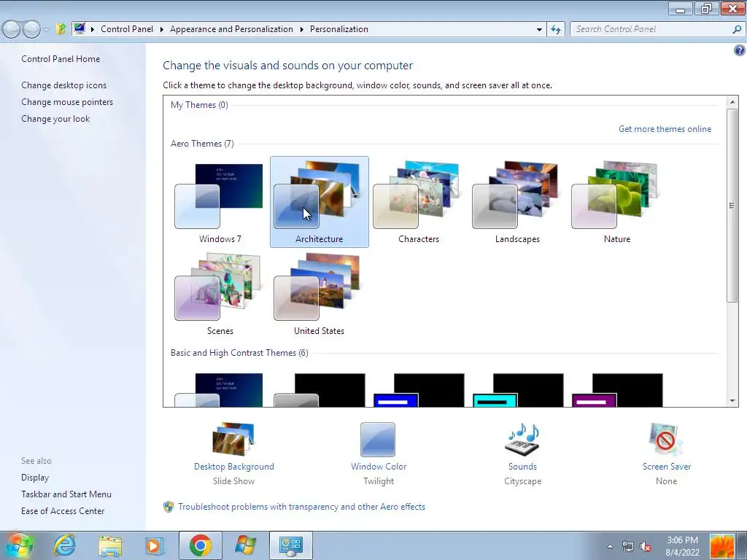747x560 pixels.
Task: Click the Help question mark icon
Action: point(740,50)
